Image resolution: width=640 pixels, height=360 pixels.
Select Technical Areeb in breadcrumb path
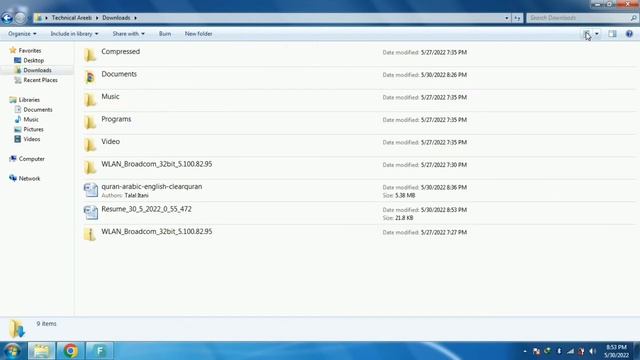tap(71, 18)
